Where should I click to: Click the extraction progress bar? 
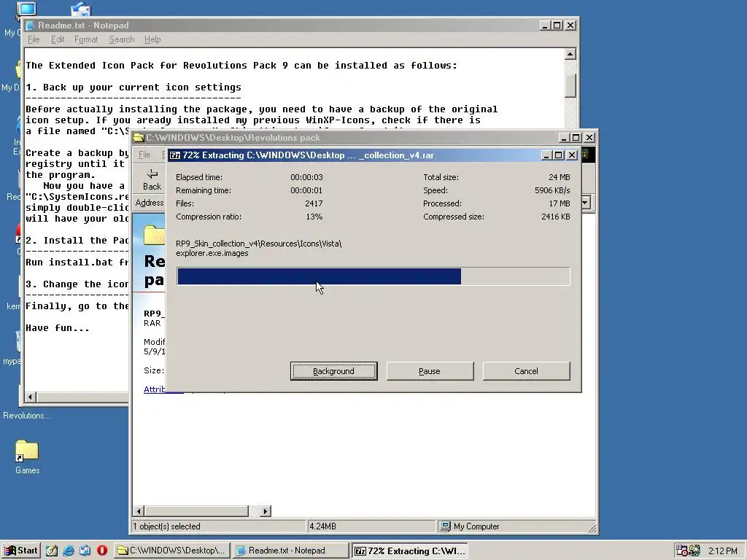(373, 276)
